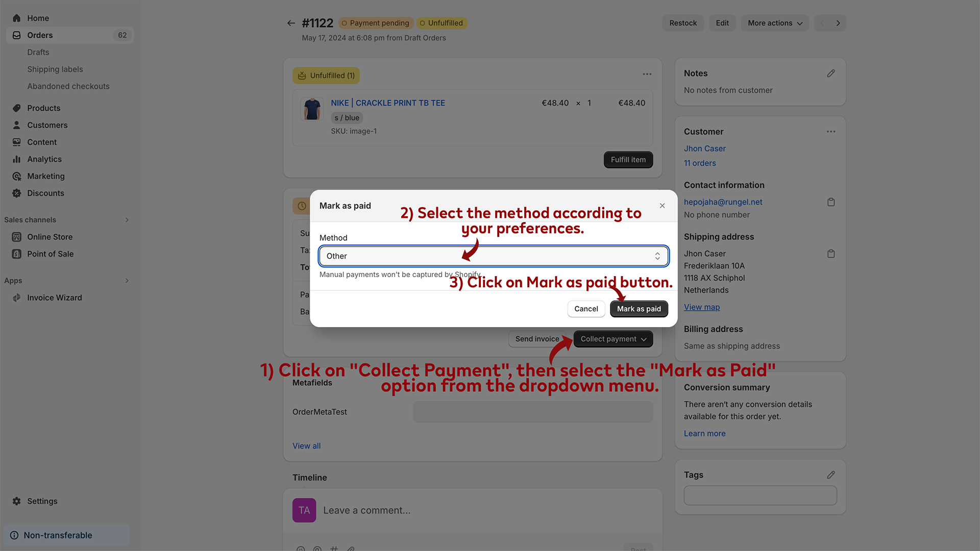Edit Tags with the pencil icon

point(831,475)
